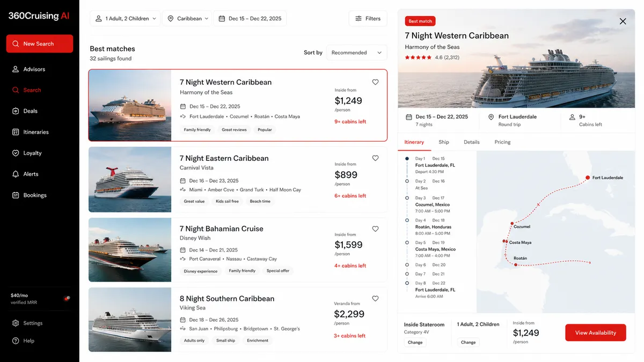
Task: Open the Disney Wish ship thumbnail
Action: coord(130,250)
